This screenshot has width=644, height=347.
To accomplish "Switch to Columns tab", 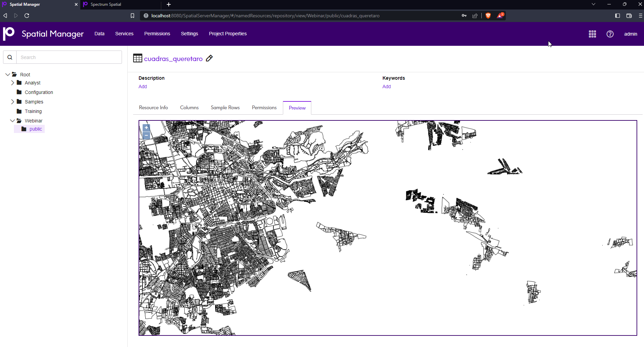I will point(189,108).
